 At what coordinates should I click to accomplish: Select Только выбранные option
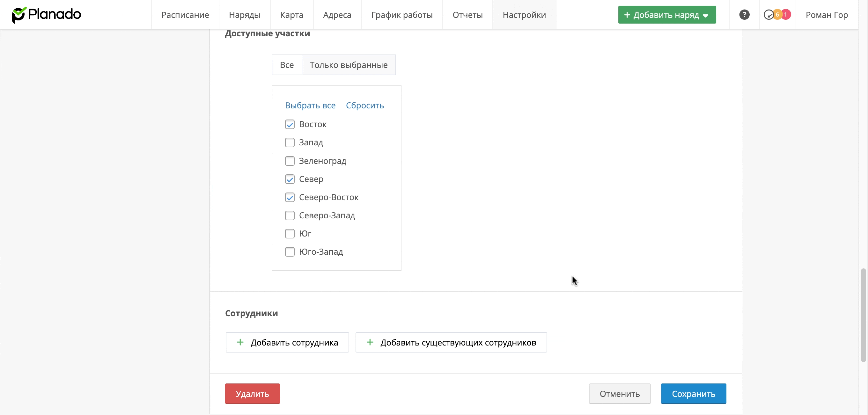point(349,65)
